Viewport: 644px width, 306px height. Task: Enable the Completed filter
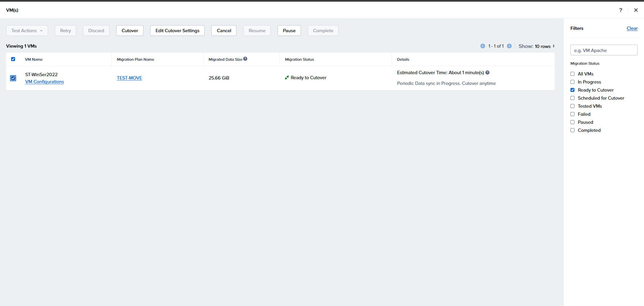[x=572, y=130]
